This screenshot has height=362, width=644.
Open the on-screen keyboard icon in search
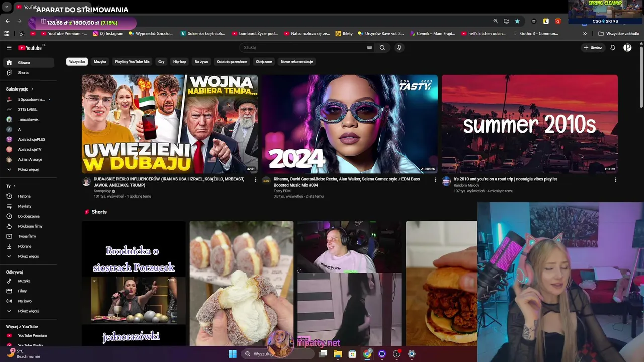click(369, 48)
